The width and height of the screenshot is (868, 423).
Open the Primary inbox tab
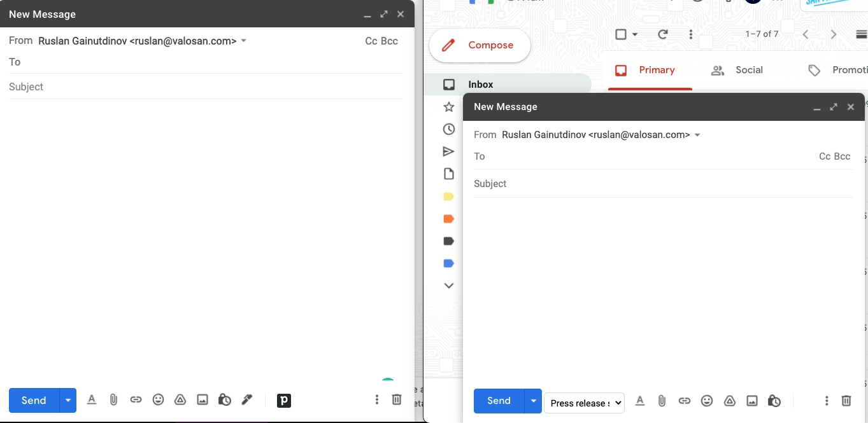coord(650,70)
